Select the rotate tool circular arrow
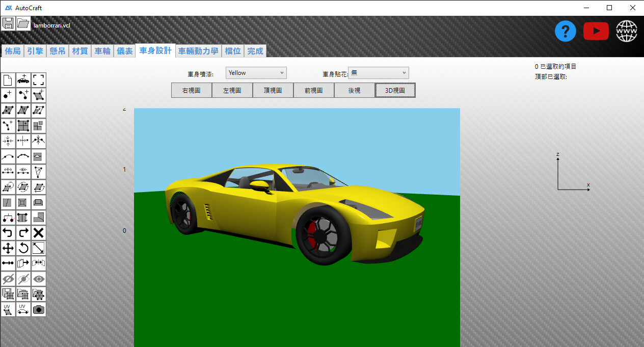The image size is (644, 347). [23, 248]
